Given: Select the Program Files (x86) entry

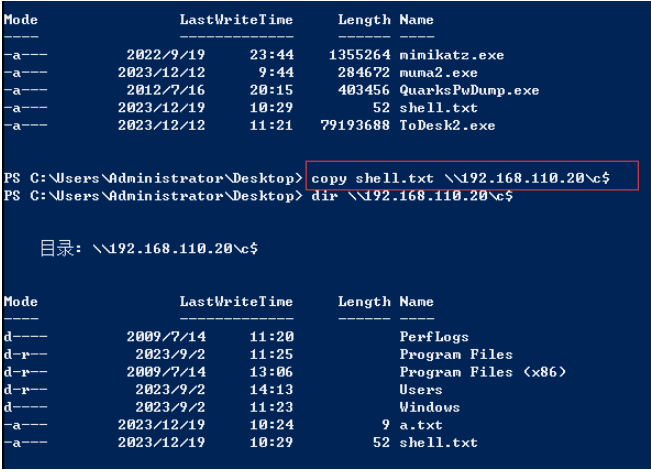Looking at the screenshot, I should [x=482, y=372].
